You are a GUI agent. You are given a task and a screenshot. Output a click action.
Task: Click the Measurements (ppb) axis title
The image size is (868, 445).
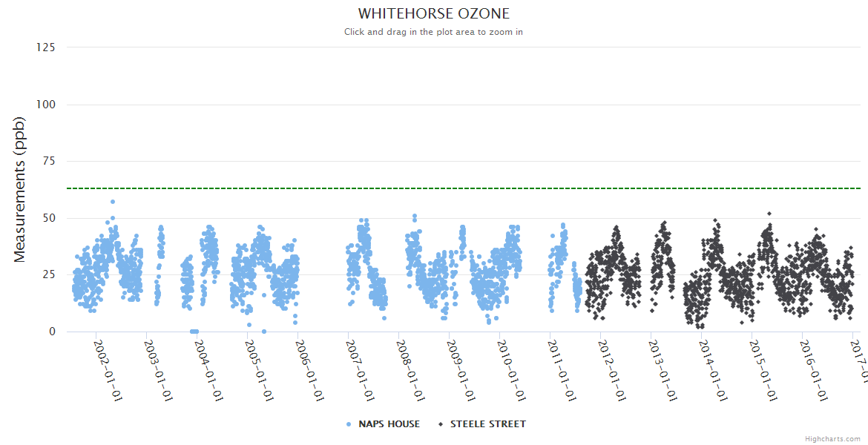point(20,190)
